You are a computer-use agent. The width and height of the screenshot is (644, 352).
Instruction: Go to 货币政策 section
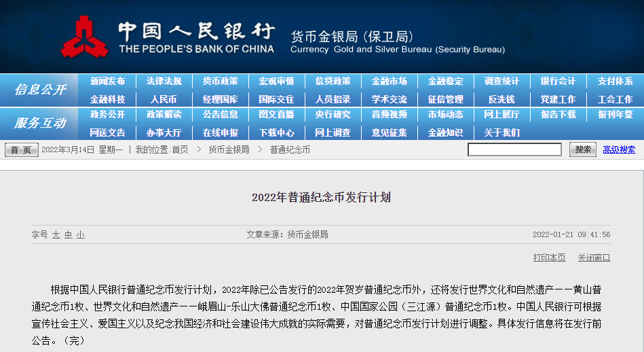(x=220, y=82)
